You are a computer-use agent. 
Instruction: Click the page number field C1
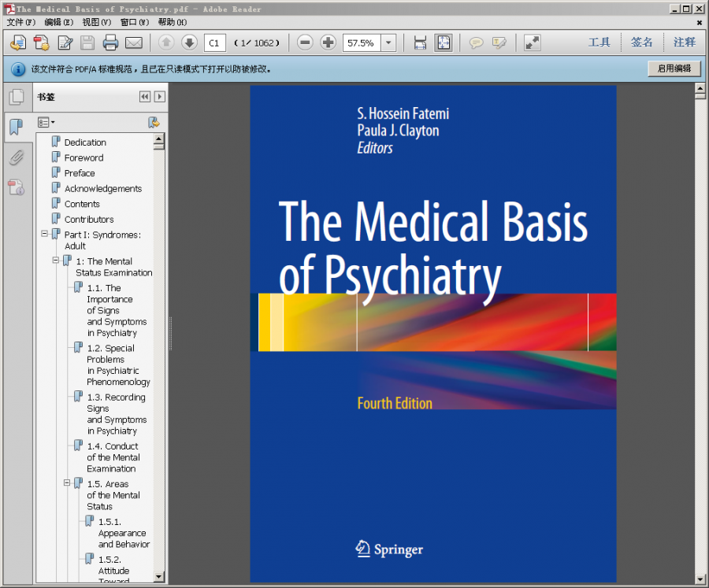click(x=215, y=43)
